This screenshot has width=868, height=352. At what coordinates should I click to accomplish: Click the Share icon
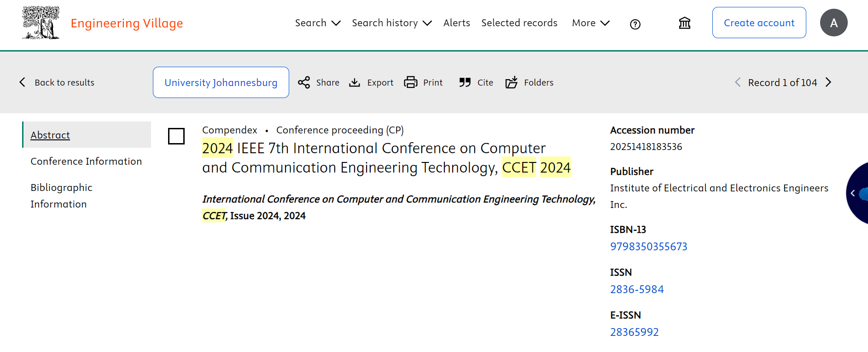click(304, 82)
